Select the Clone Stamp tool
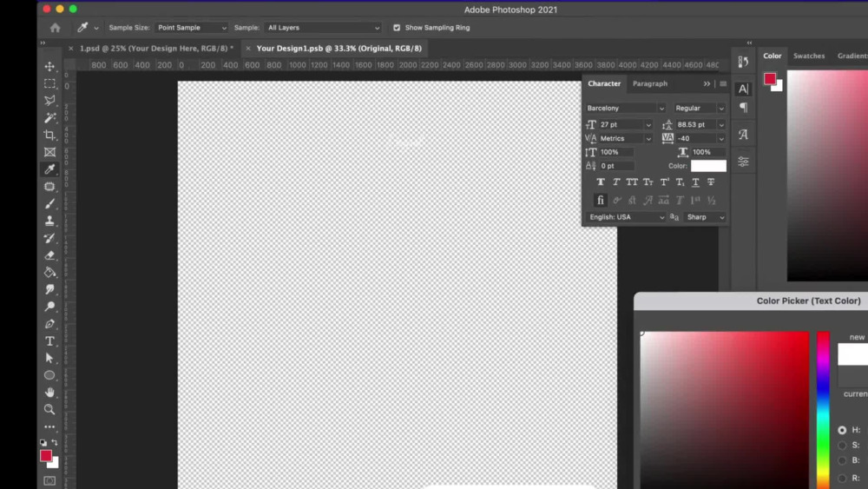This screenshot has height=489, width=868. tap(49, 221)
